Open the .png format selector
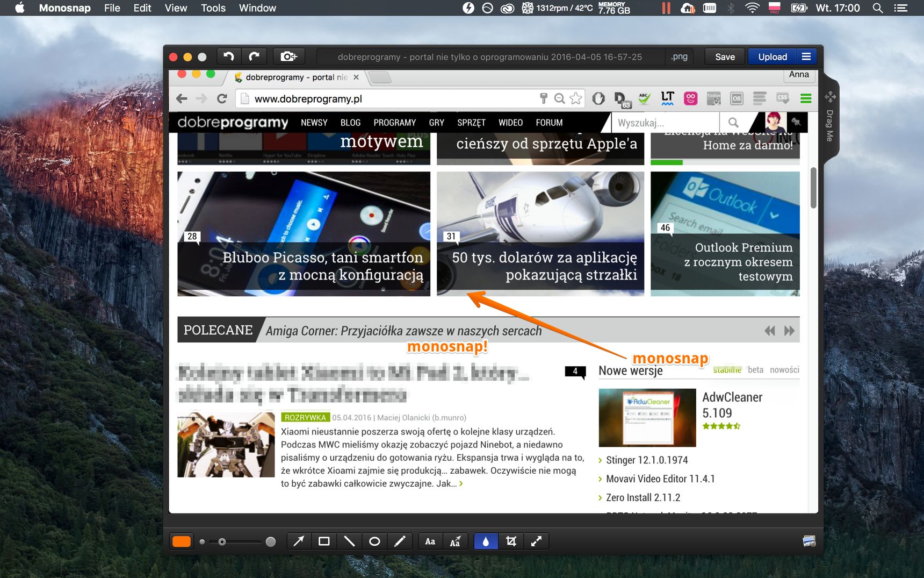The image size is (924, 578). coord(680,56)
